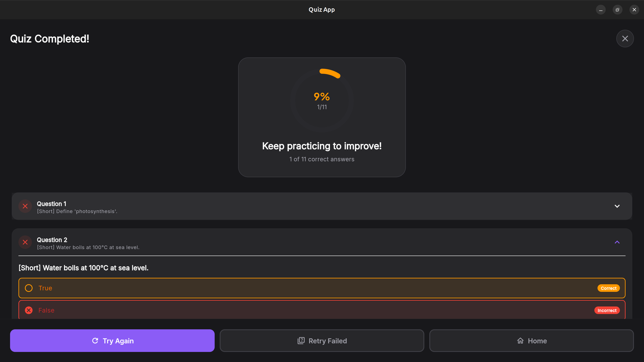
Task: Click the Retry Failed question-card icon
Action: (x=301, y=340)
